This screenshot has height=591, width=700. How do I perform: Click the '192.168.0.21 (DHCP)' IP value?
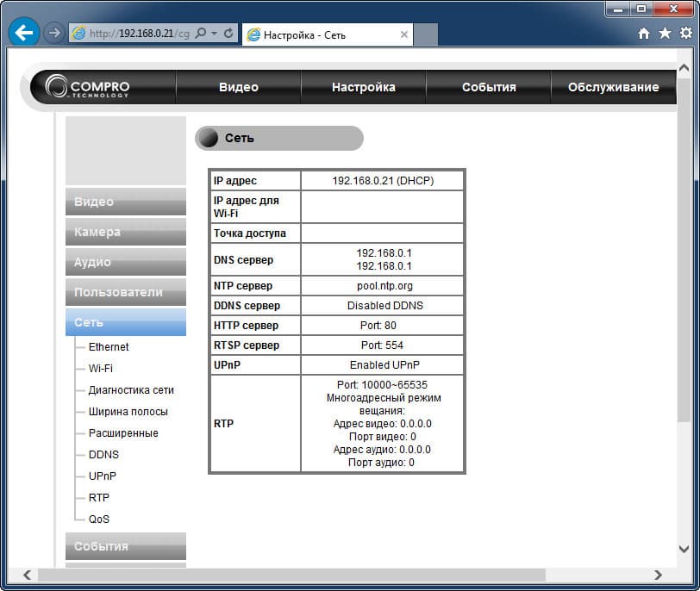click(x=383, y=181)
